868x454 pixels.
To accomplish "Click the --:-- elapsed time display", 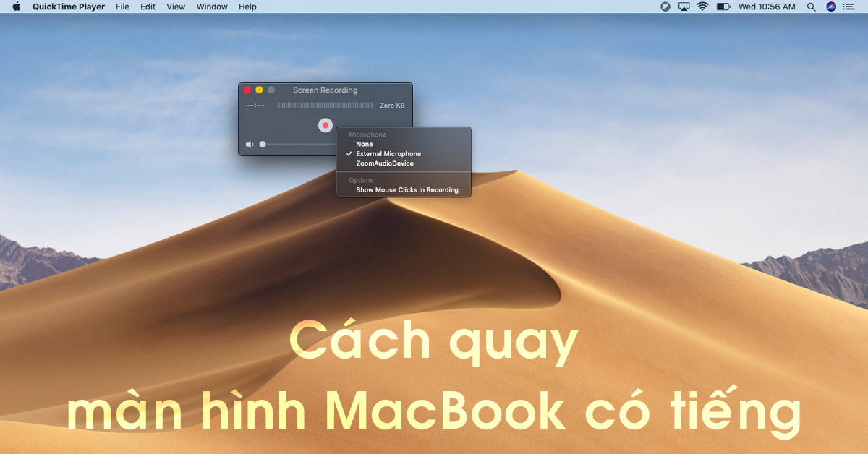I will tap(255, 106).
